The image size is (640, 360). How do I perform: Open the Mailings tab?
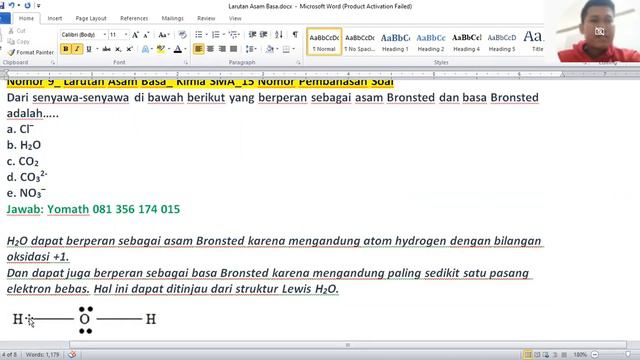(x=172, y=18)
